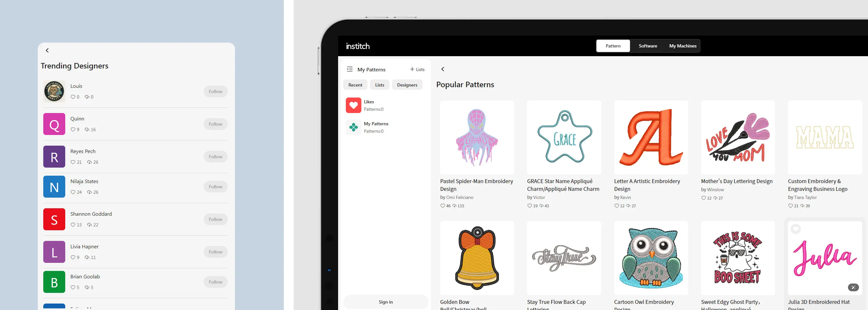868x310 pixels.
Task: Switch to the Software tab
Action: click(648, 46)
